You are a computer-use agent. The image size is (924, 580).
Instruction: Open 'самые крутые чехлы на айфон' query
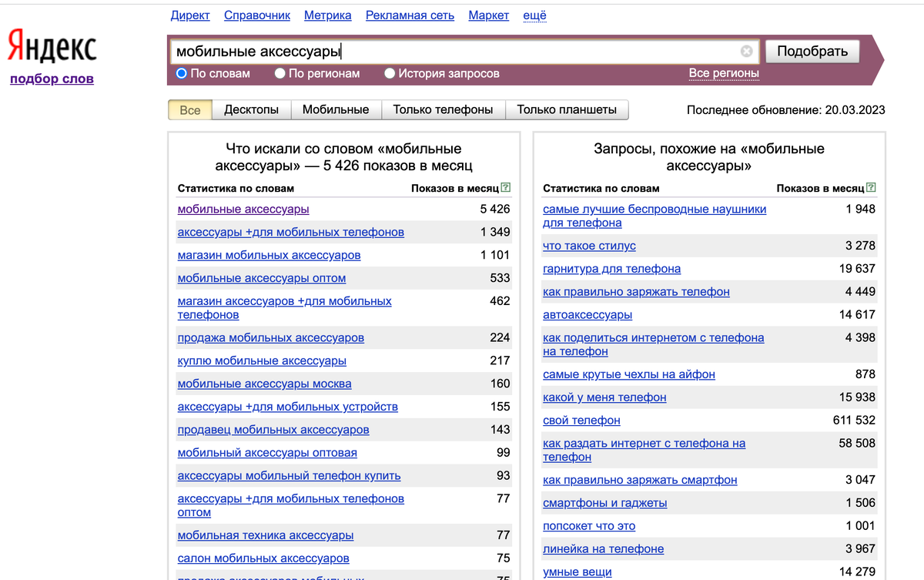pos(629,374)
